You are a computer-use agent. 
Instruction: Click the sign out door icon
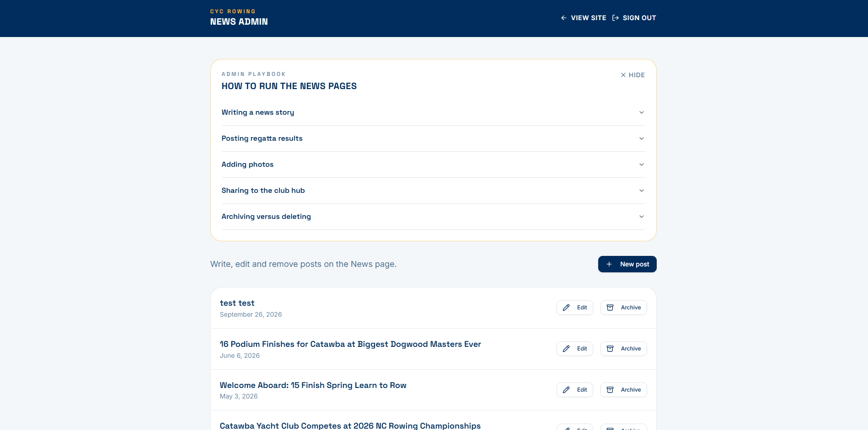click(x=616, y=18)
